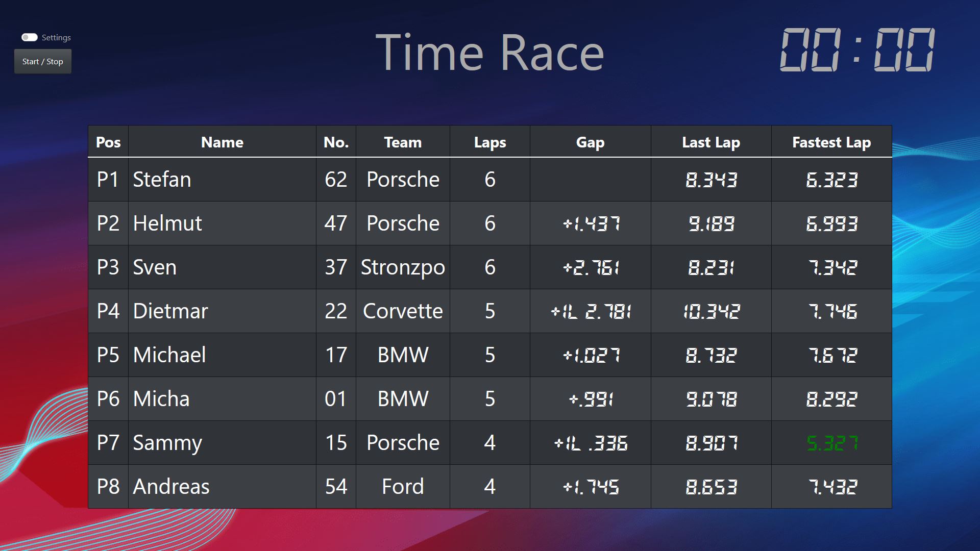The width and height of the screenshot is (980, 551).
Task: Click Andreas's Ford team cell
Action: coord(403,487)
